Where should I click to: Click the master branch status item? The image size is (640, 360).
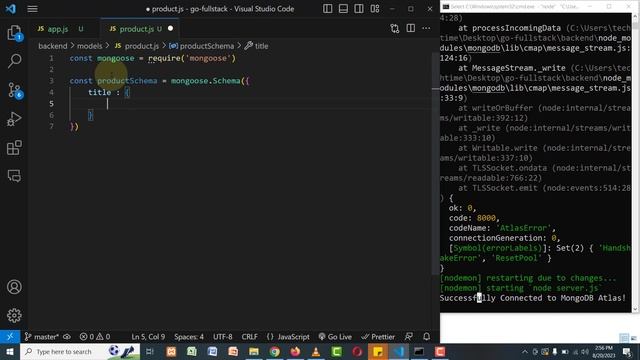coord(41,337)
